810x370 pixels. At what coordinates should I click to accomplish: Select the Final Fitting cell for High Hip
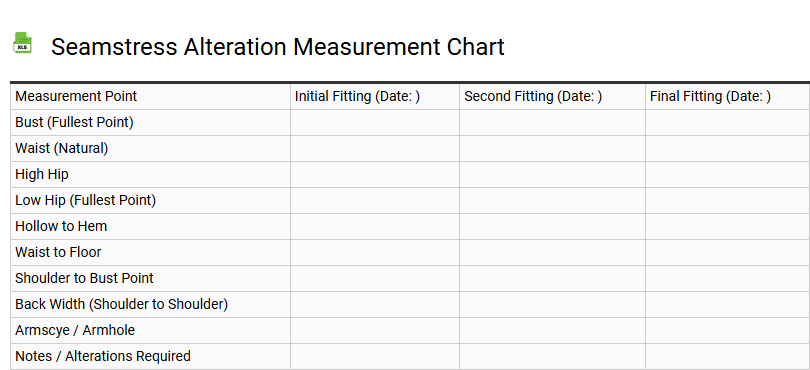pyautogui.click(x=727, y=174)
